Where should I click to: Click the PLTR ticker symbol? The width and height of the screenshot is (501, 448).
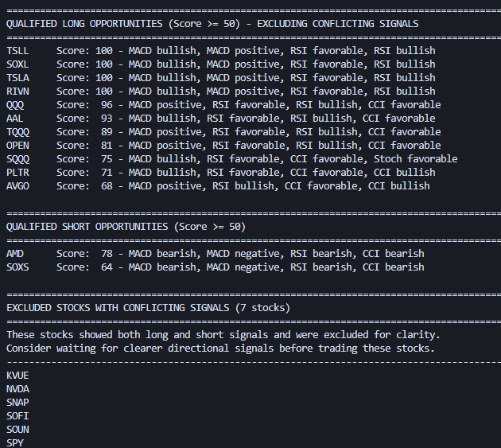17,173
